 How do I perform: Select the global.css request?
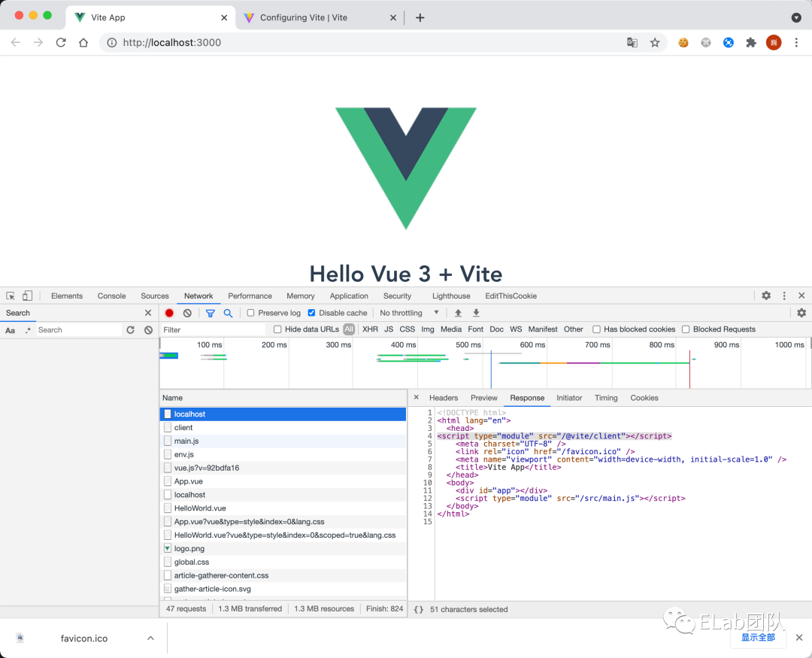(x=283, y=562)
